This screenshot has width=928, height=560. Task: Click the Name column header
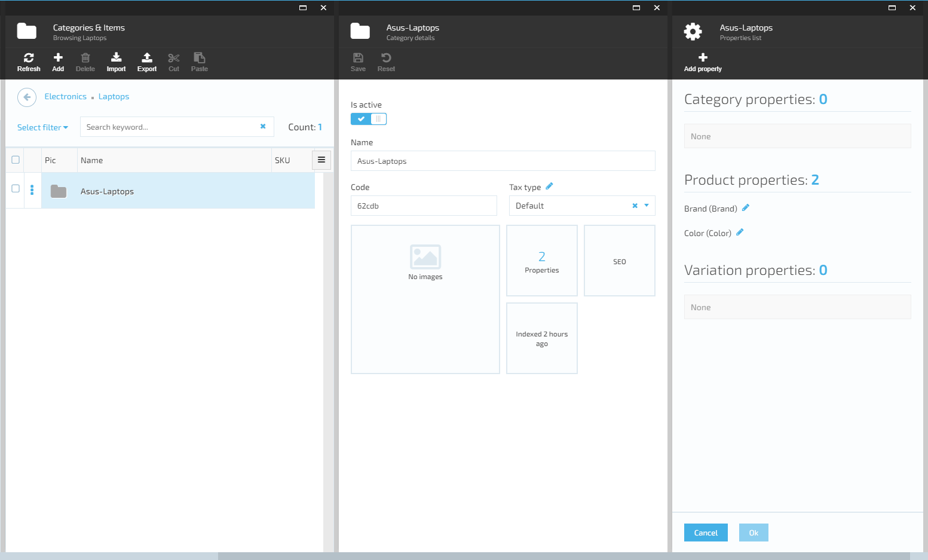[174, 160]
